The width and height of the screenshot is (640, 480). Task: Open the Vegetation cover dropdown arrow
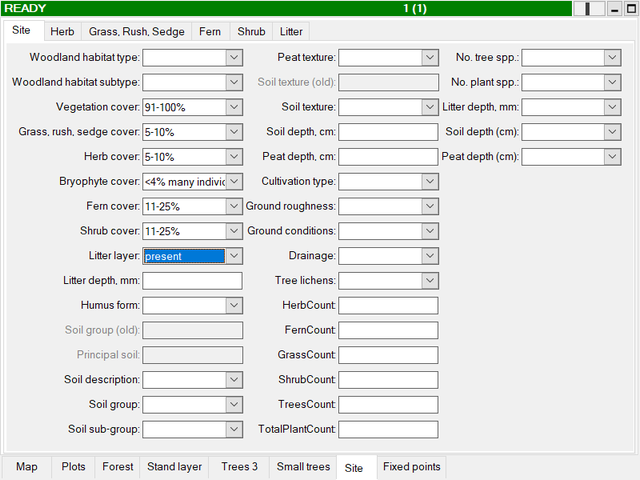pyautogui.click(x=233, y=107)
